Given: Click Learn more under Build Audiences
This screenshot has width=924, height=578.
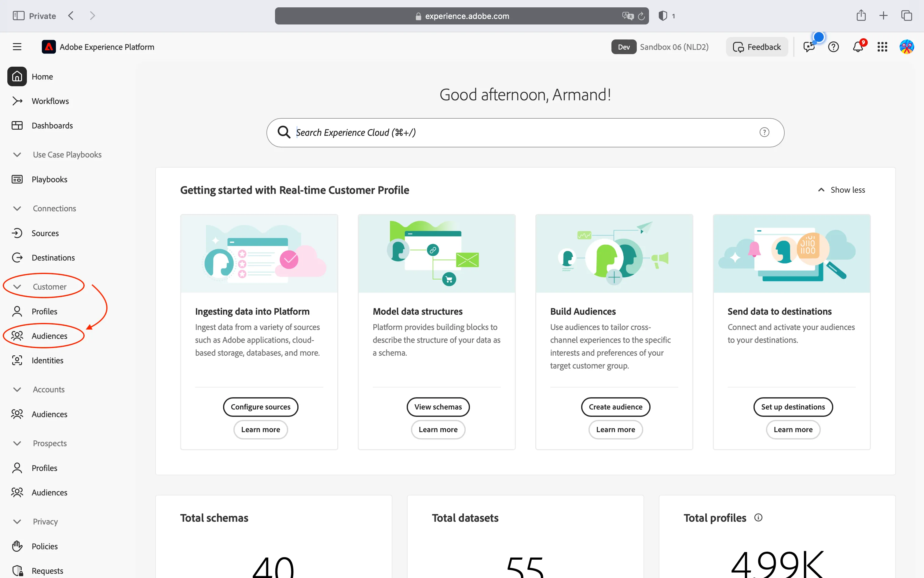Looking at the screenshot, I should click(x=615, y=430).
